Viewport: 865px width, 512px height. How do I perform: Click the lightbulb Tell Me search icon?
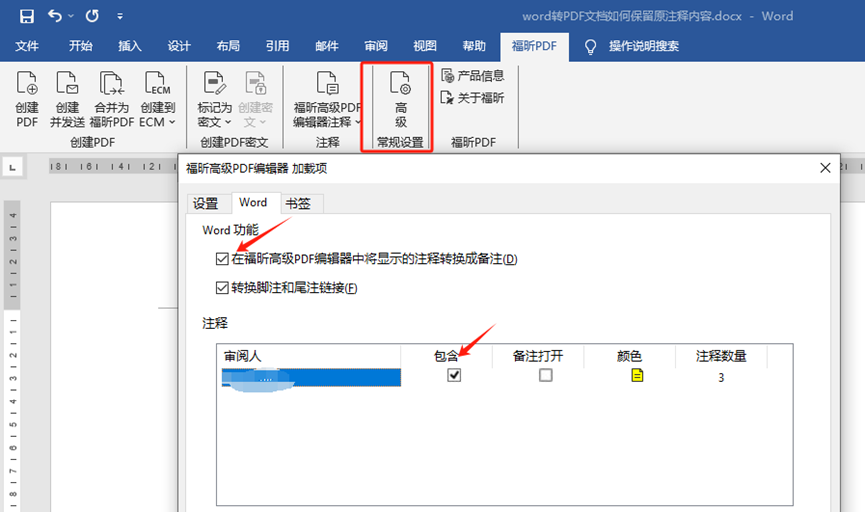coord(591,47)
